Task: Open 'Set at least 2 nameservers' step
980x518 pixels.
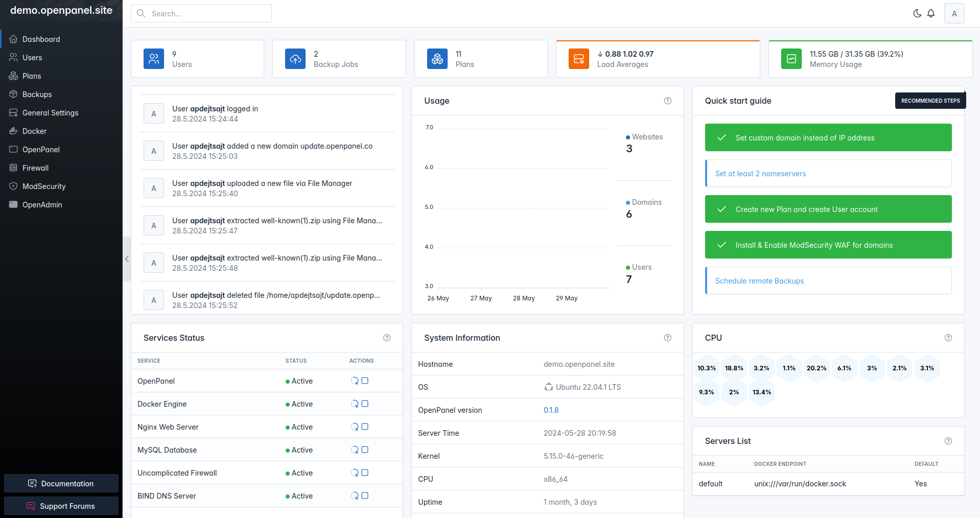Action: coord(828,173)
